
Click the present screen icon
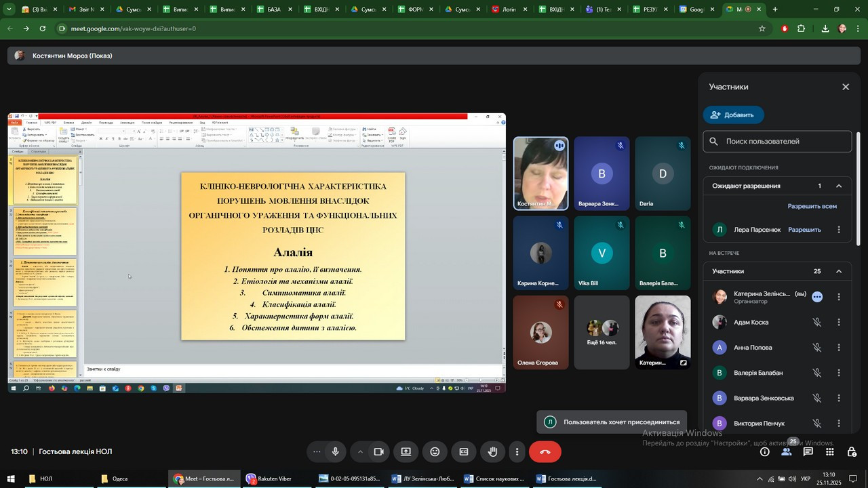coord(406,452)
